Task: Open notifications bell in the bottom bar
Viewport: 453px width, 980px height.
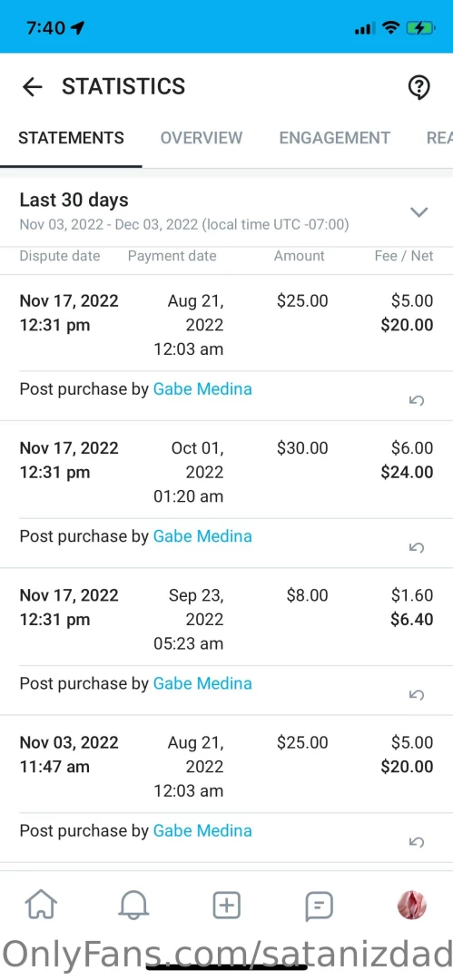Action: tap(133, 905)
